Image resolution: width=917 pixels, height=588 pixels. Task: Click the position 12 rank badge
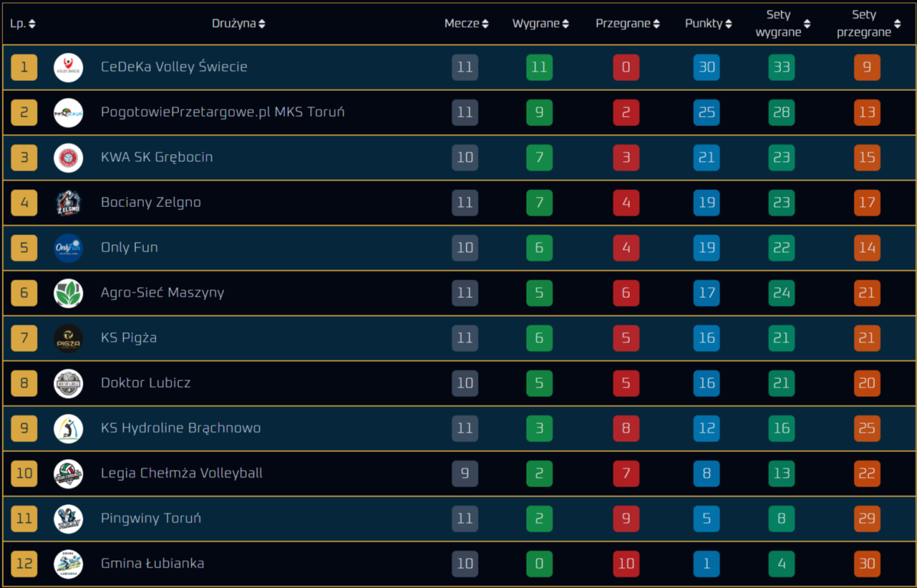pyautogui.click(x=24, y=564)
